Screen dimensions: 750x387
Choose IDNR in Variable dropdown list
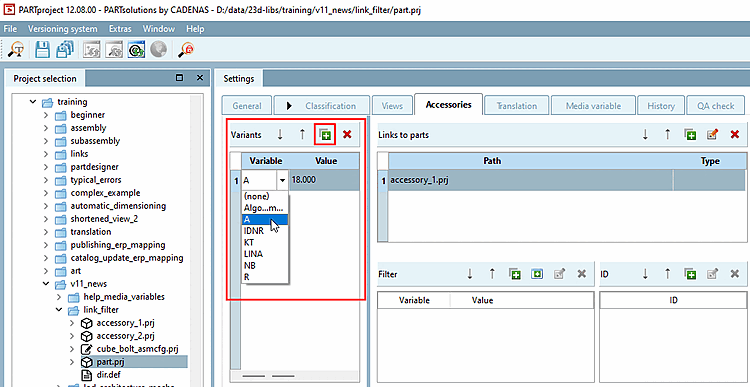265,231
